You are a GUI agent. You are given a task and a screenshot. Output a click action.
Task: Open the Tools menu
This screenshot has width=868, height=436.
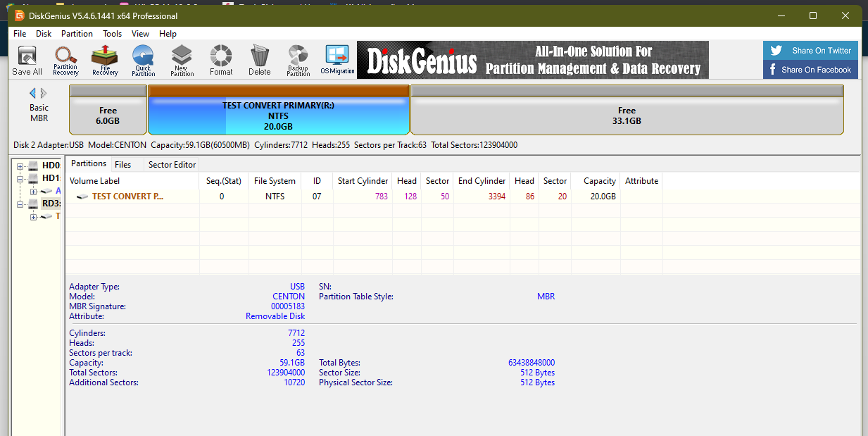tap(113, 34)
